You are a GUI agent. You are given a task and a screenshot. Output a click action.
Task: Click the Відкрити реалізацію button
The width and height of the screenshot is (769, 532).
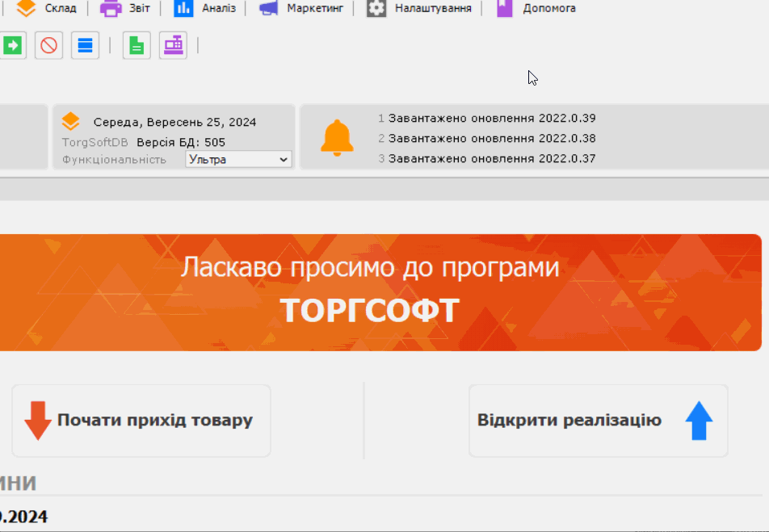point(598,421)
